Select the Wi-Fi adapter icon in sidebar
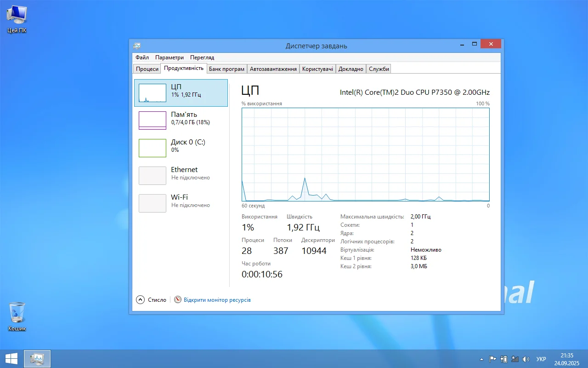The image size is (588, 368). 152,203
